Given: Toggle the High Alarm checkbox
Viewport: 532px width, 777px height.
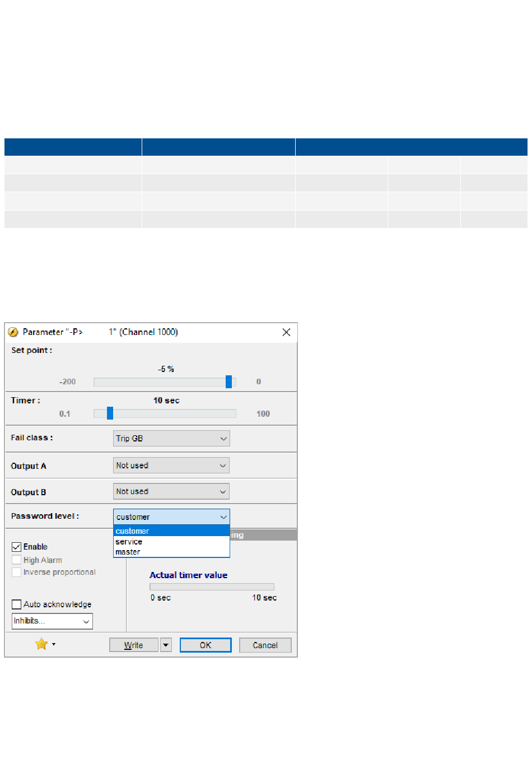Looking at the screenshot, I should [x=17, y=560].
